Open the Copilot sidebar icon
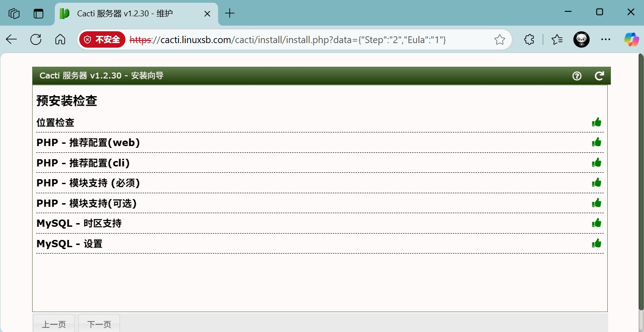 click(631, 39)
